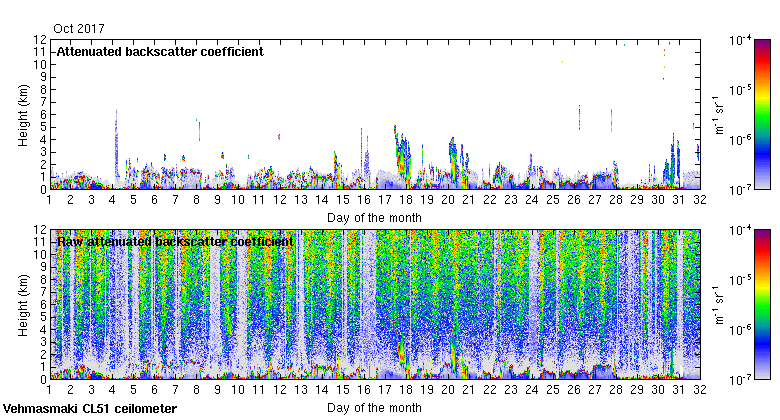Click the cloud cluster near day 20 in upper plot

tap(454, 159)
